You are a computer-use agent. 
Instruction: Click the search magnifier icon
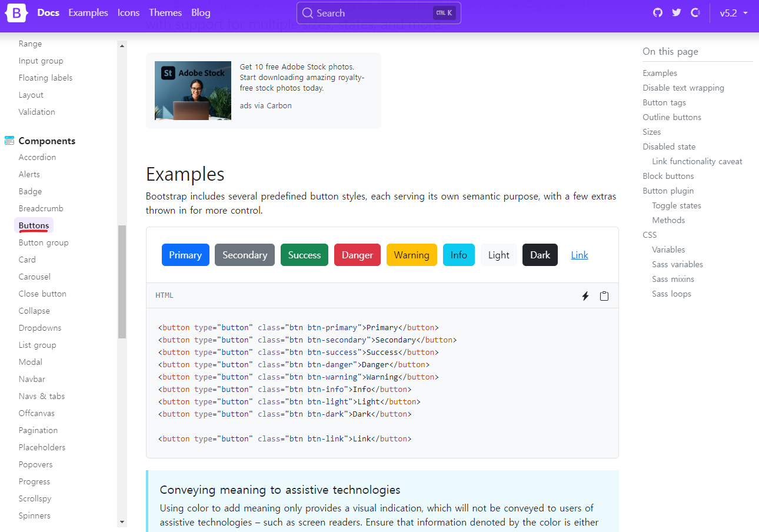(x=307, y=13)
